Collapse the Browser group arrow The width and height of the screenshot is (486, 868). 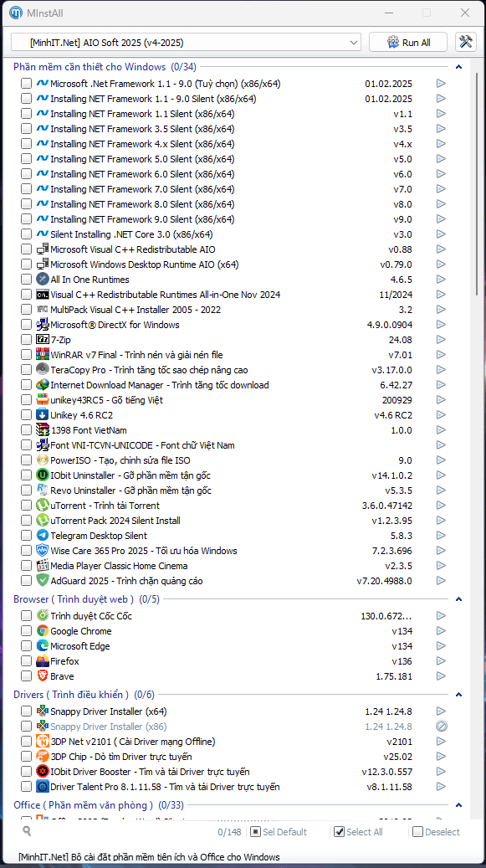[x=458, y=599]
